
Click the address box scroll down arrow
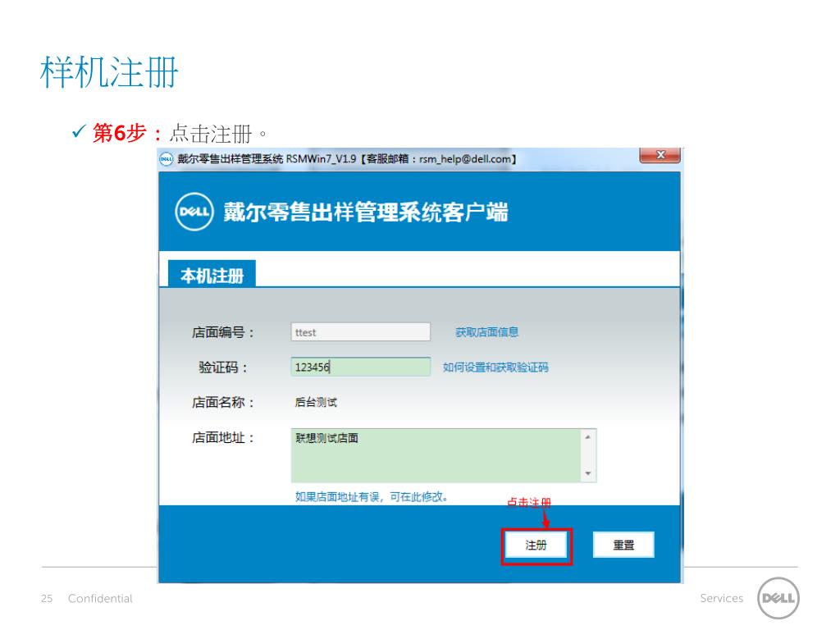click(588, 473)
